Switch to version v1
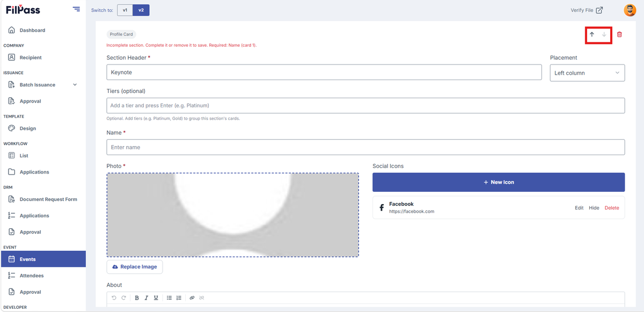Viewport: 644px width, 312px height. pyautogui.click(x=125, y=10)
